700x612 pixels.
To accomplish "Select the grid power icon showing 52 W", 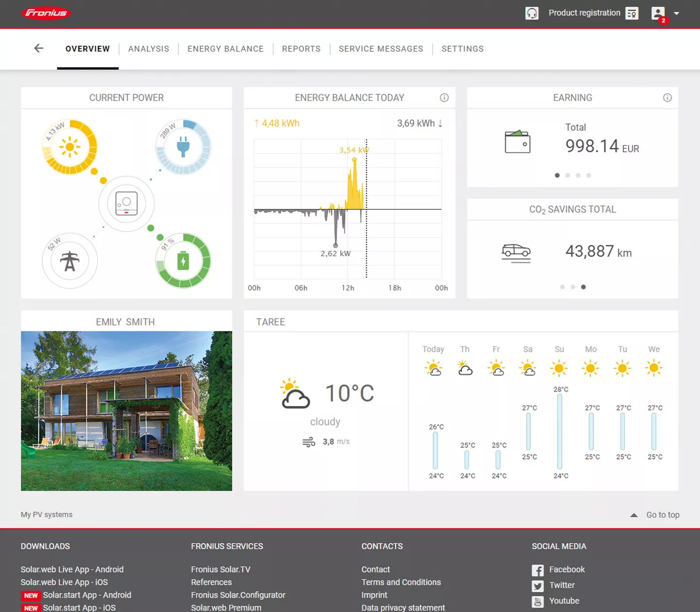I will pos(70,261).
